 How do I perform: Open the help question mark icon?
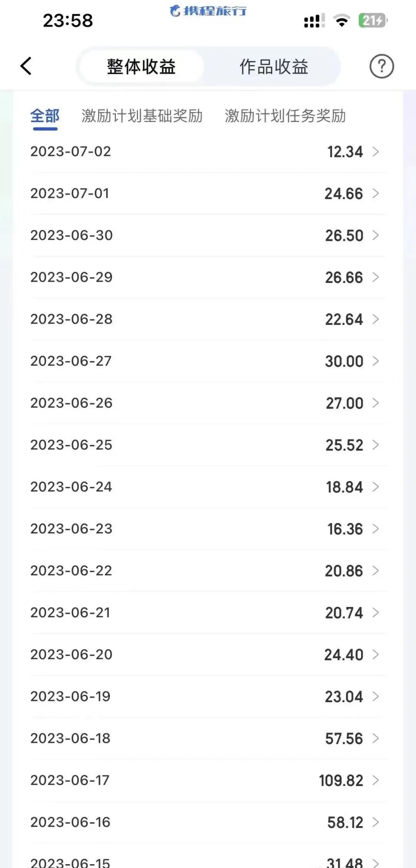(381, 66)
